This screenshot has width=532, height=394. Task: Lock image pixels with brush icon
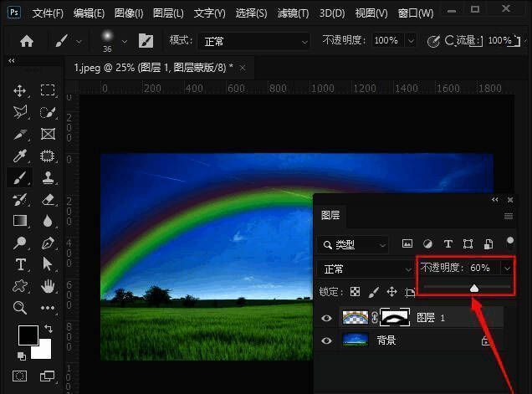(x=374, y=291)
